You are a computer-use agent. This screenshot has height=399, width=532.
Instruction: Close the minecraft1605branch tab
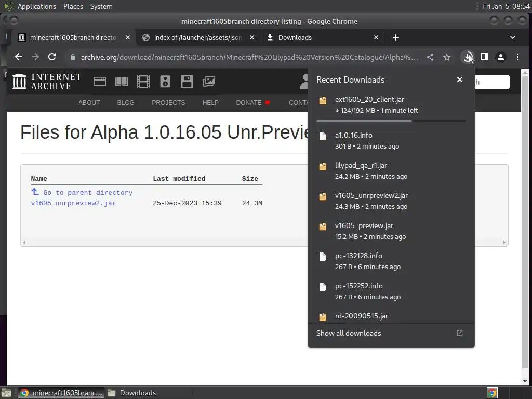128,37
